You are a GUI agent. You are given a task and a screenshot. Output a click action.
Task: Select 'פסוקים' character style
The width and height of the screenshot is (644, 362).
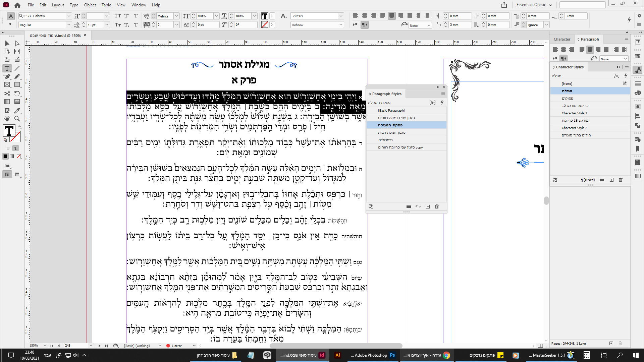click(568, 98)
